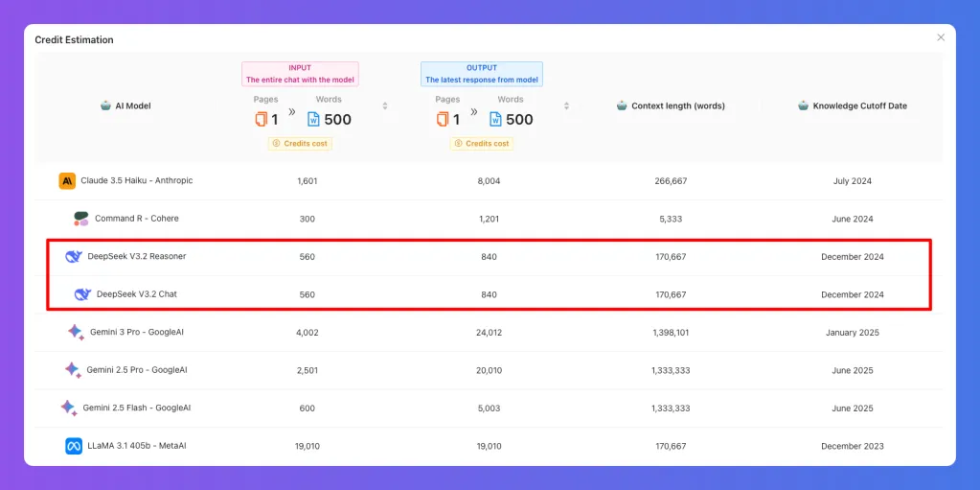Click the input 500 words value
Image resolution: width=980 pixels, height=490 pixels.
pos(337,120)
